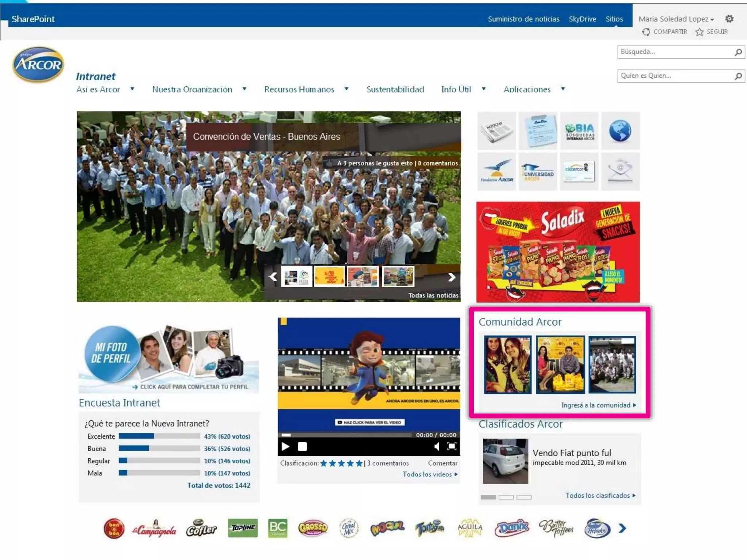Screen dimensions: 747x560
Task: Switch the video to fullscreen
Action: click(452, 446)
